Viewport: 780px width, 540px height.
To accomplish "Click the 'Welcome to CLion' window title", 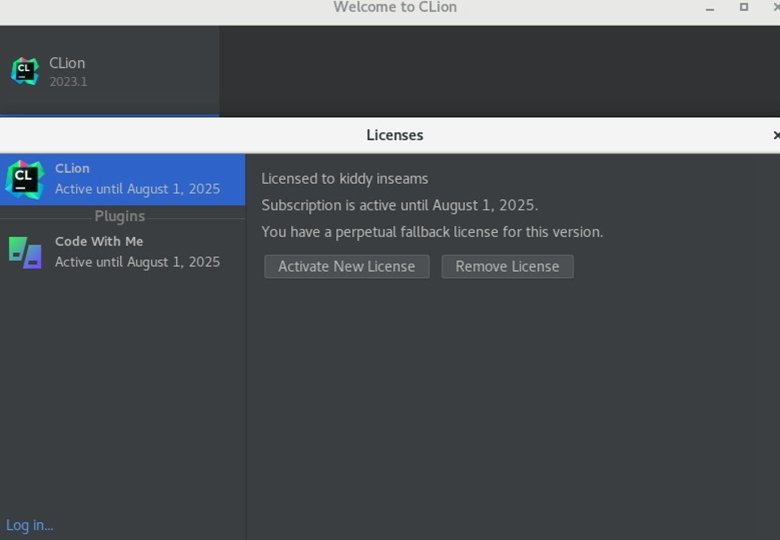I will 395,7.
